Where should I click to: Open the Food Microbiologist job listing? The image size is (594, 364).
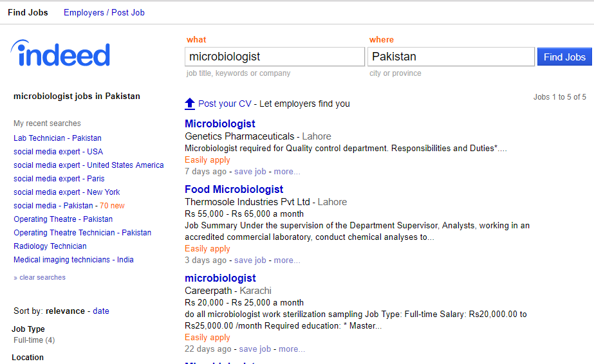coord(234,189)
